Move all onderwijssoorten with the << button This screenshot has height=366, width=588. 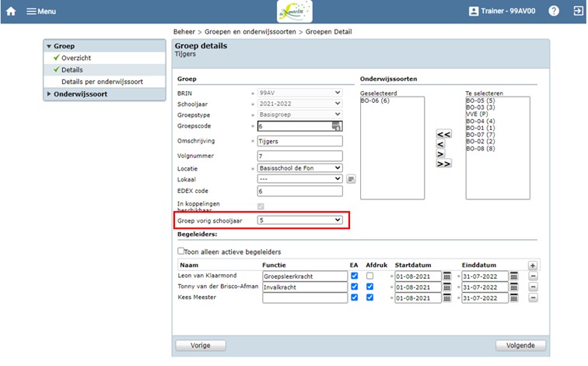point(443,134)
